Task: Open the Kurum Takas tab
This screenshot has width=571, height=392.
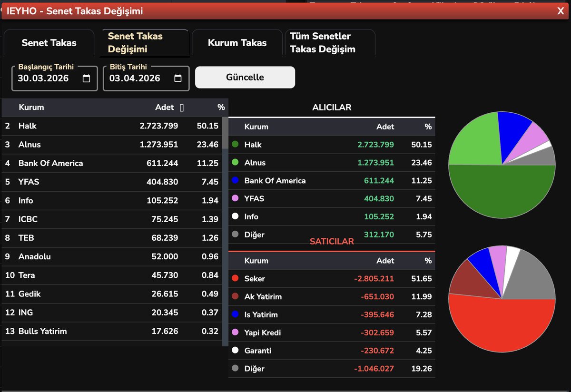Action: tap(237, 43)
